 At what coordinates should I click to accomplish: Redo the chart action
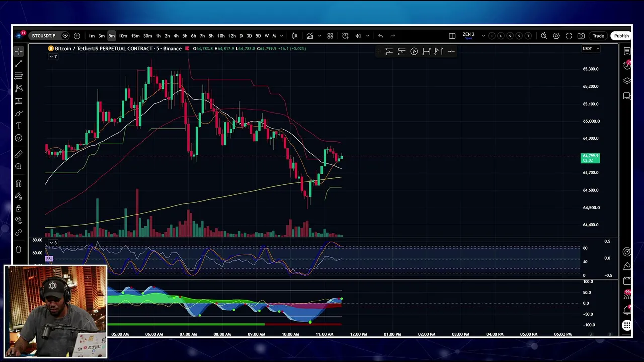(393, 36)
